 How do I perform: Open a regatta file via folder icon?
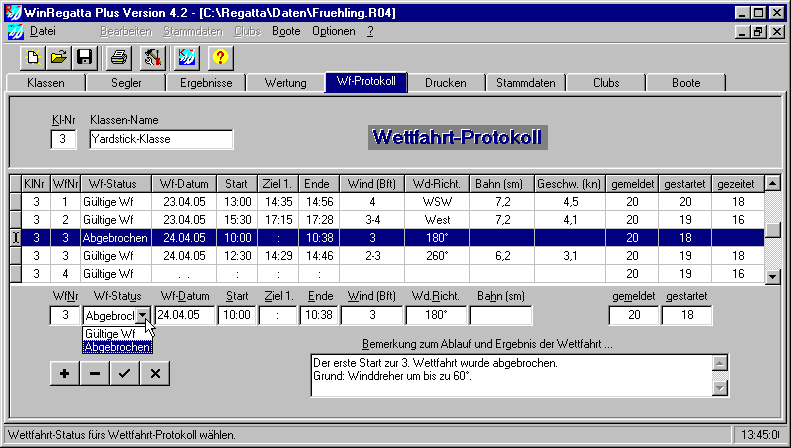pos(59,57)
